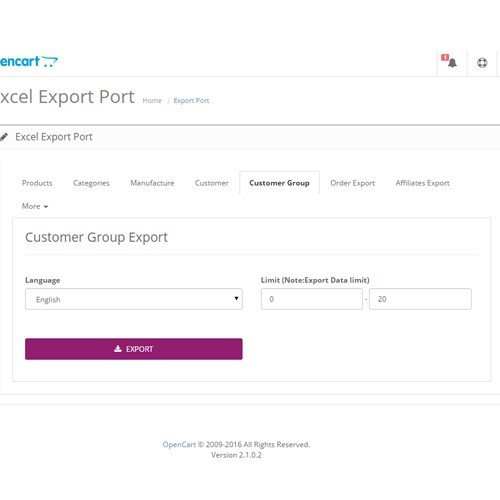Switch to the Categories tab
Image resolution: width=500 pixels, height=500 pixels.
(91, 183)
